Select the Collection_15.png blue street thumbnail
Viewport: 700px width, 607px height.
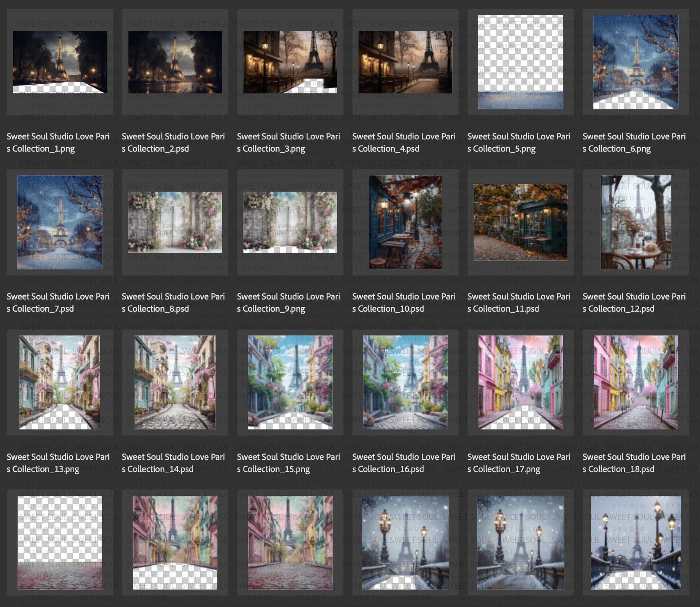click(290, 383)
